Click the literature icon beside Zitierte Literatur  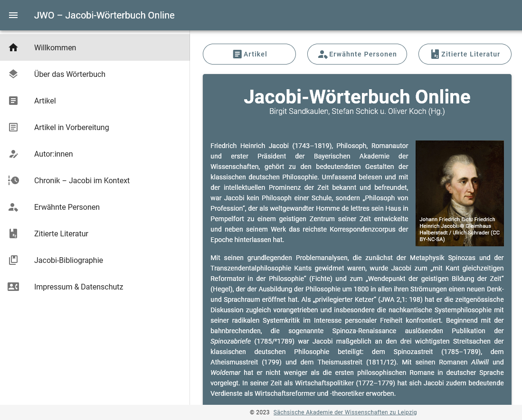tap(13, 233)
